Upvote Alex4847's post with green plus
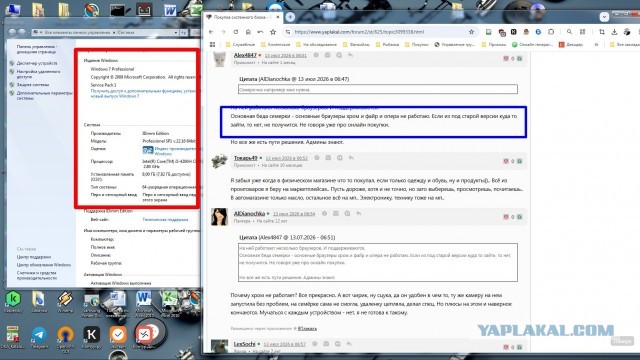Viewport: 640px width, 360px height. click(x=520, y=58)
